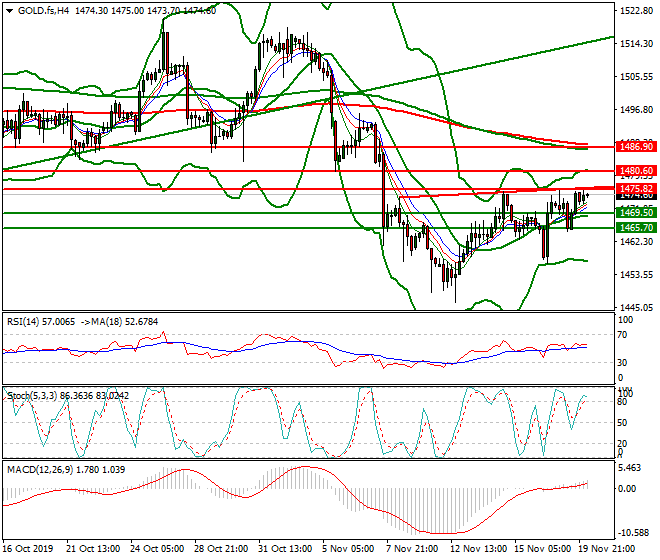The image size is (660, 560).
Task: Select the 24 Oct 05:00 time label
Action: (157, 549)
